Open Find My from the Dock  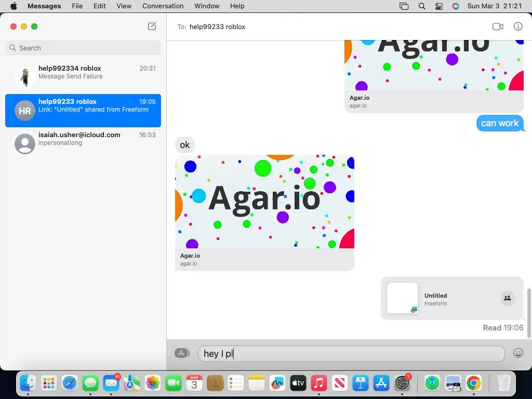click(x=432, y=383)
